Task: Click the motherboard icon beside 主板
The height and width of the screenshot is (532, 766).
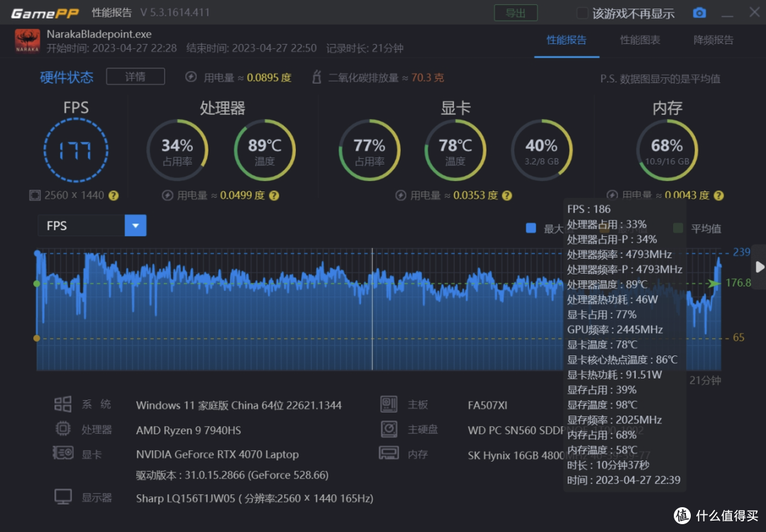Action: coord(389,404)
